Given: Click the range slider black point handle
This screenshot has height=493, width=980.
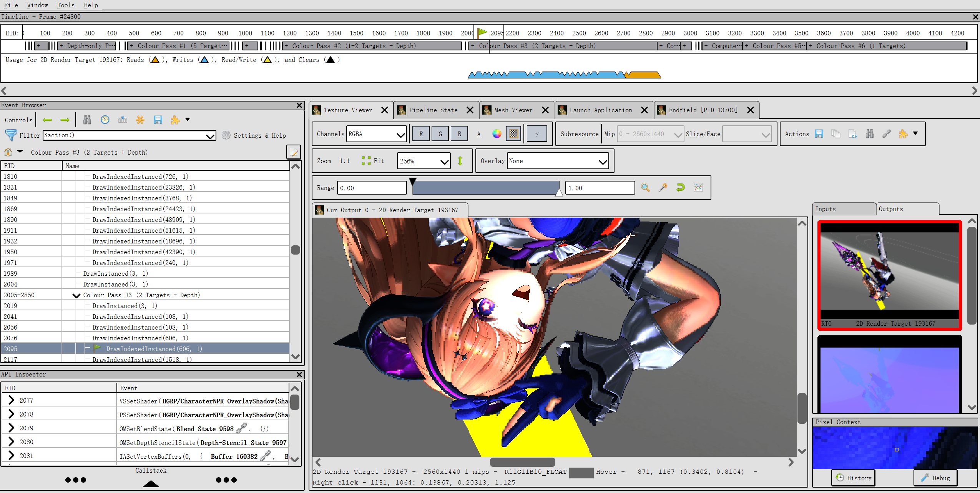Looking at the screenshot, I should pos(413,182).
